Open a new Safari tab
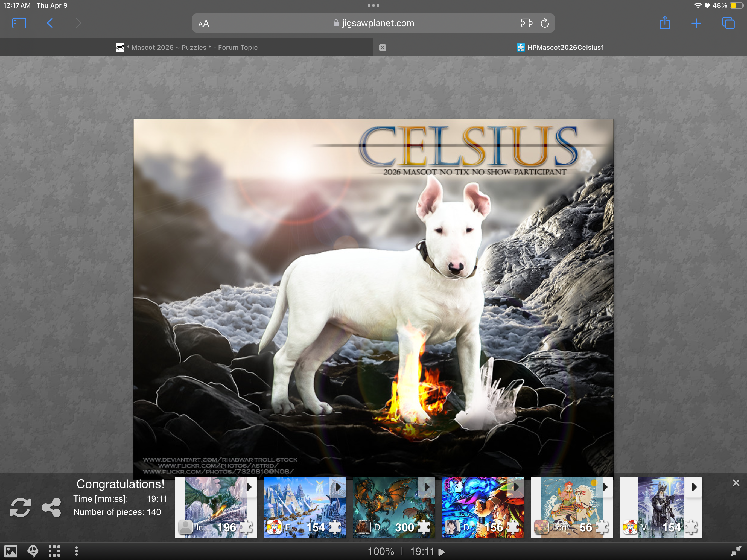 click(696, 23)
